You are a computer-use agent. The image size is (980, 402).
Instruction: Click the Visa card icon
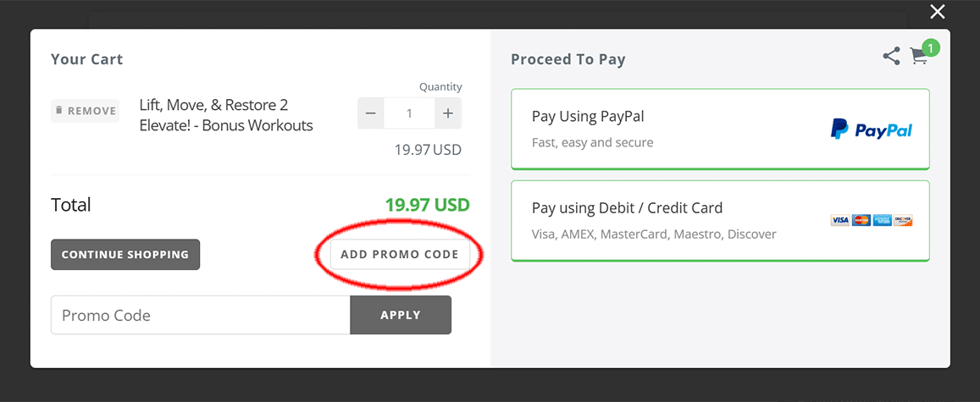pyautogui.click(x=840, y=220)
